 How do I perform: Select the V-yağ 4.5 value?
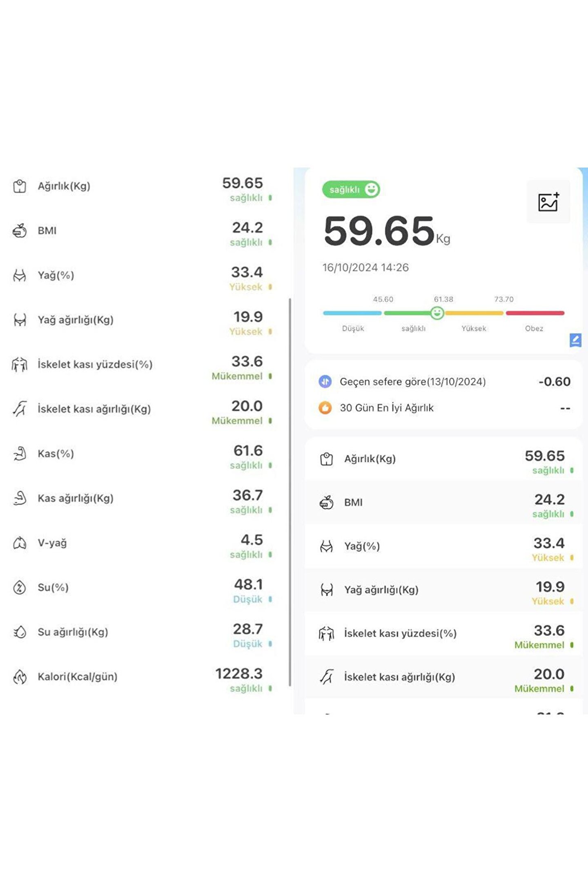[x=252, y=540]
